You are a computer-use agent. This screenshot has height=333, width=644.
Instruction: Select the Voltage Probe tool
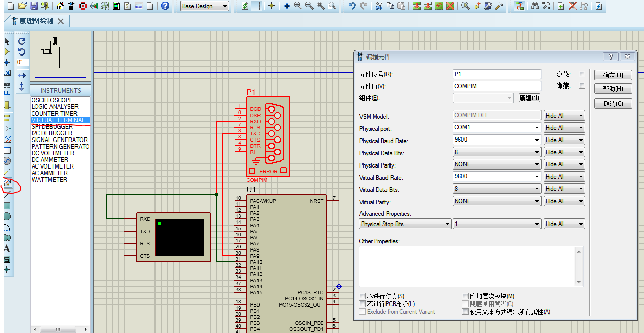[7, 172]
